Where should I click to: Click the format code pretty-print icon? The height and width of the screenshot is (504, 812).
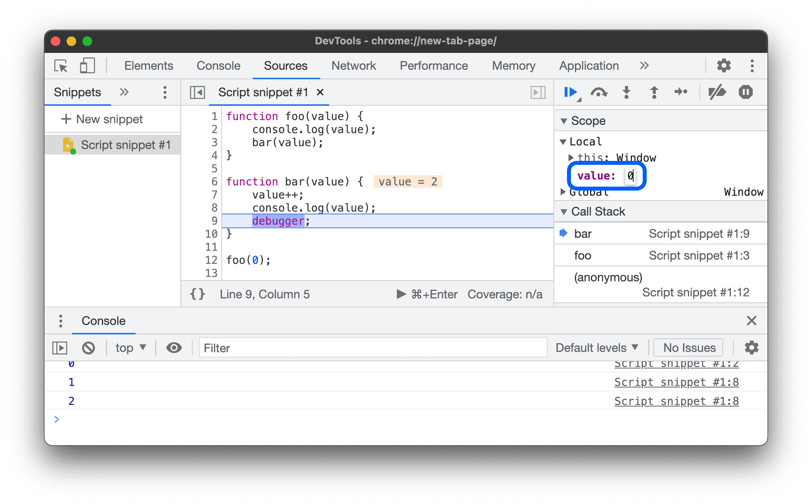[x=198, y=294]
